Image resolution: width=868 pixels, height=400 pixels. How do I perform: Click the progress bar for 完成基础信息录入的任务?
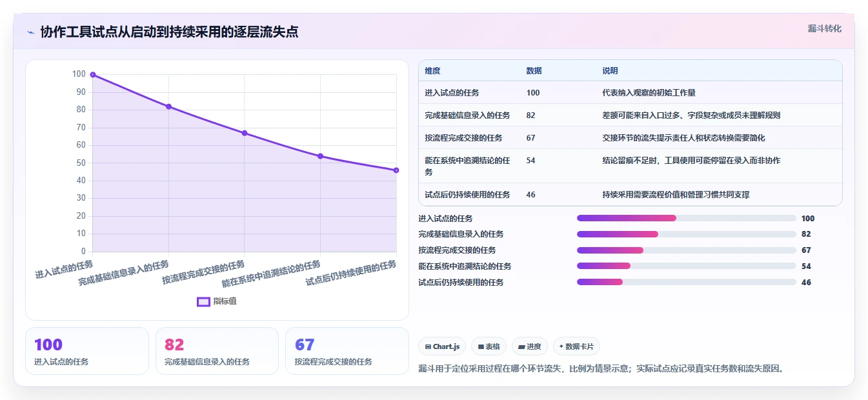point(687,234)
